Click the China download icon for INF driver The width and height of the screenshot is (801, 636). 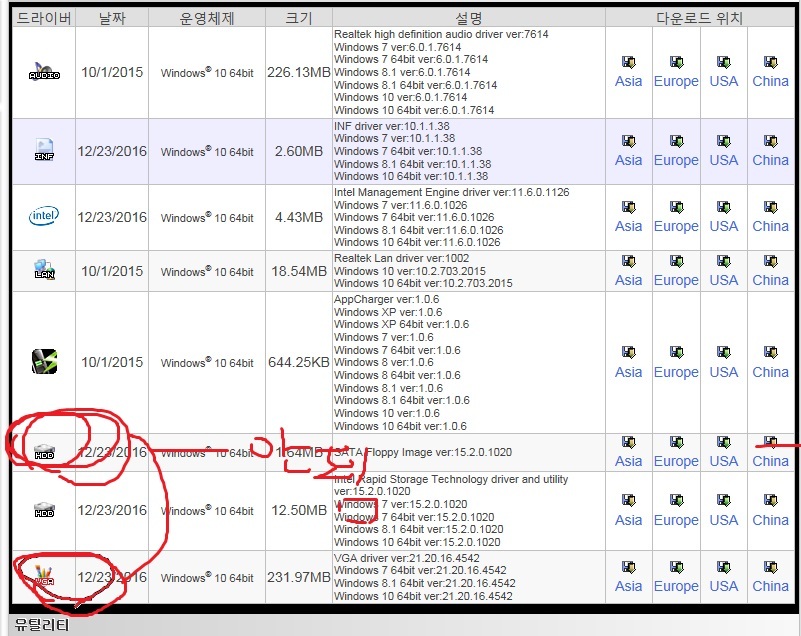click(770, 141)
